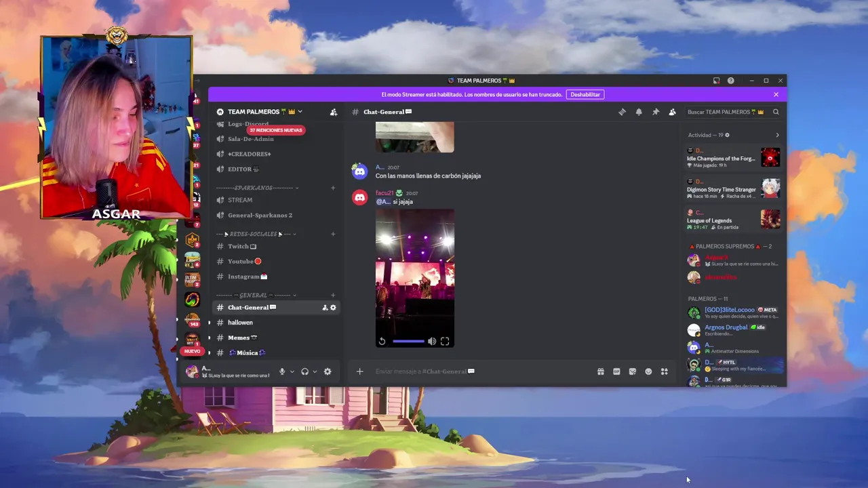Viewport: 868px width, 488px height.
Task: Open the emoji picker
Action: pyautogui.click(x=648, y=371)
